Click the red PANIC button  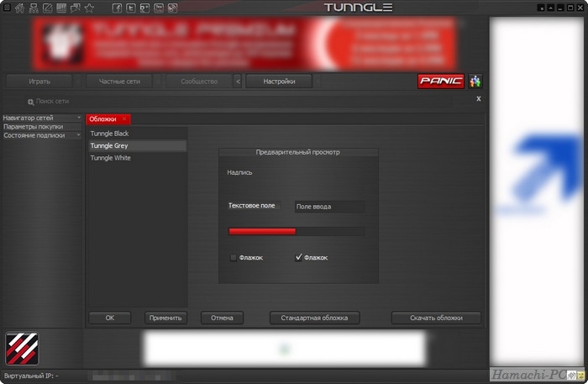click(x=441, y=81)
